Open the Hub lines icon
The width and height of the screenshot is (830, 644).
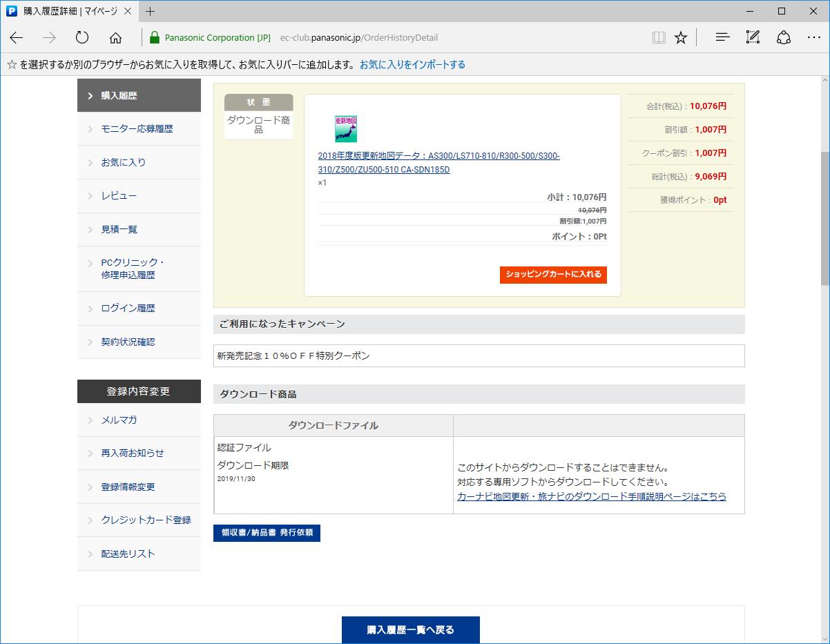(722, 38)
